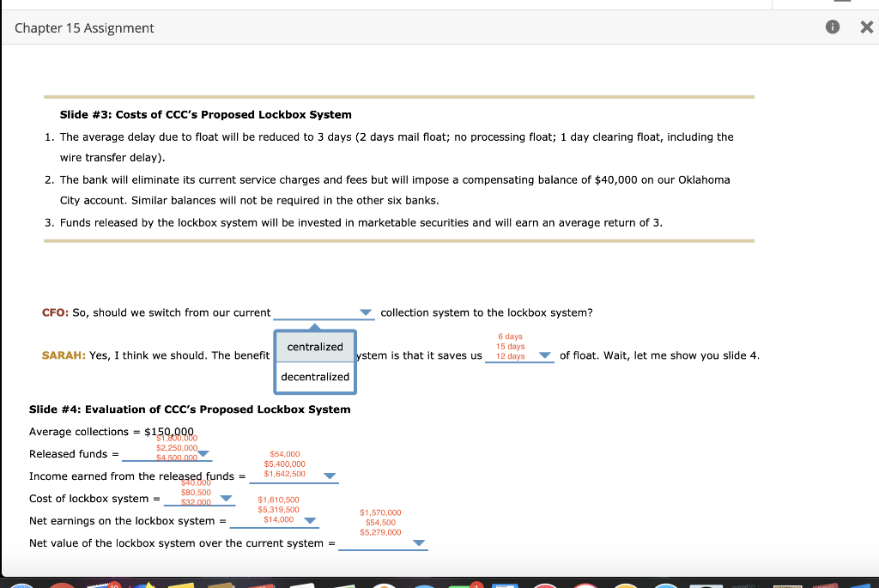Open the Released funds dropdown
This screenshot has width=879, height=588.
click(x=203, y=453)
